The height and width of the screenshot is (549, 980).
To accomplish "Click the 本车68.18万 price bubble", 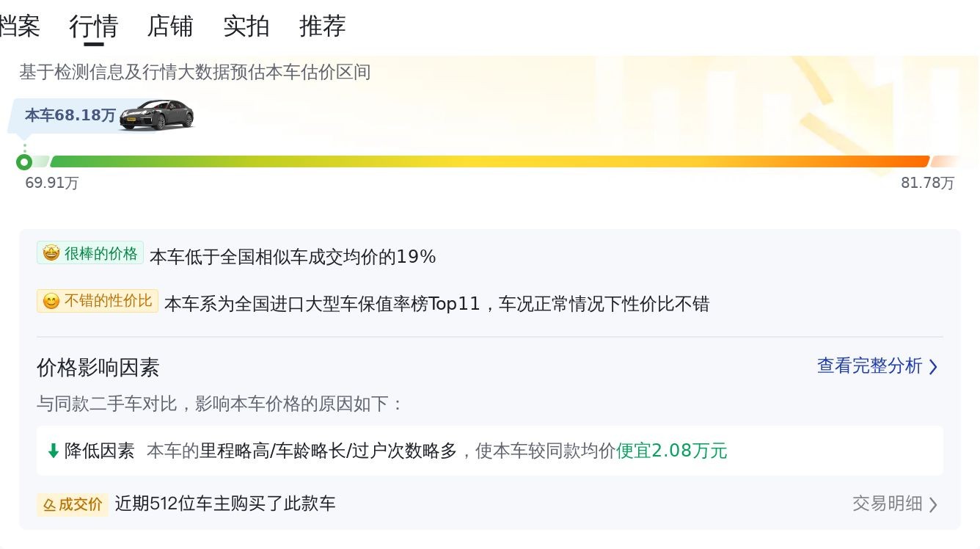I will (70, 115).
